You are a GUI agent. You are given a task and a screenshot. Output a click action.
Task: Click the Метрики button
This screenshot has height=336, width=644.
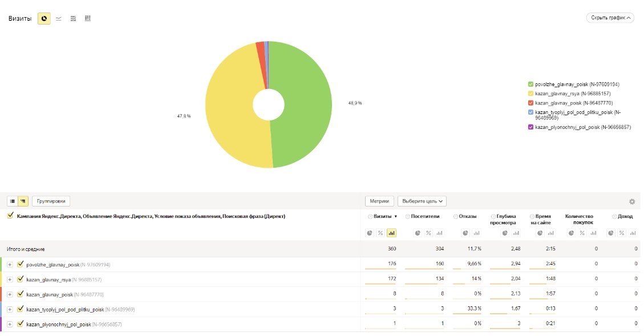[379, 201]
